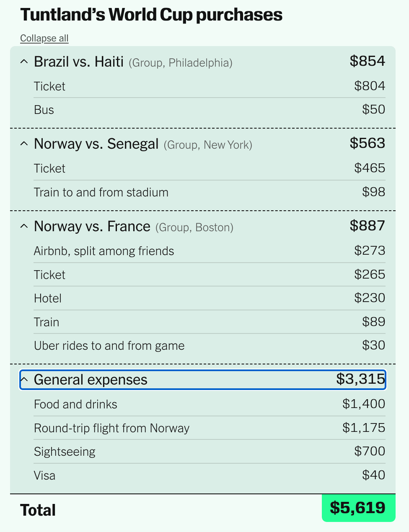Select the $5,619 total highlight box
Image resolution: width=409 pixels, height=532 pixels.
click(358, 508)
